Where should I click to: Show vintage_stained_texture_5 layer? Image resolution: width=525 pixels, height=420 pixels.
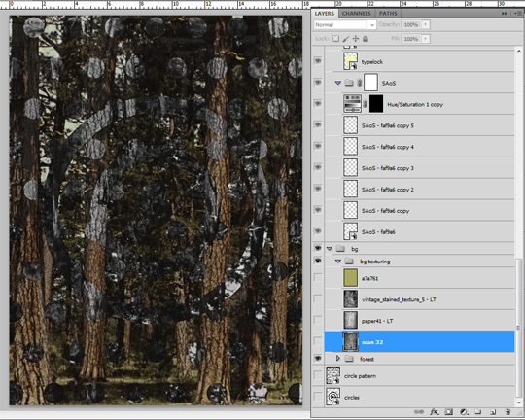pos(318,298)
